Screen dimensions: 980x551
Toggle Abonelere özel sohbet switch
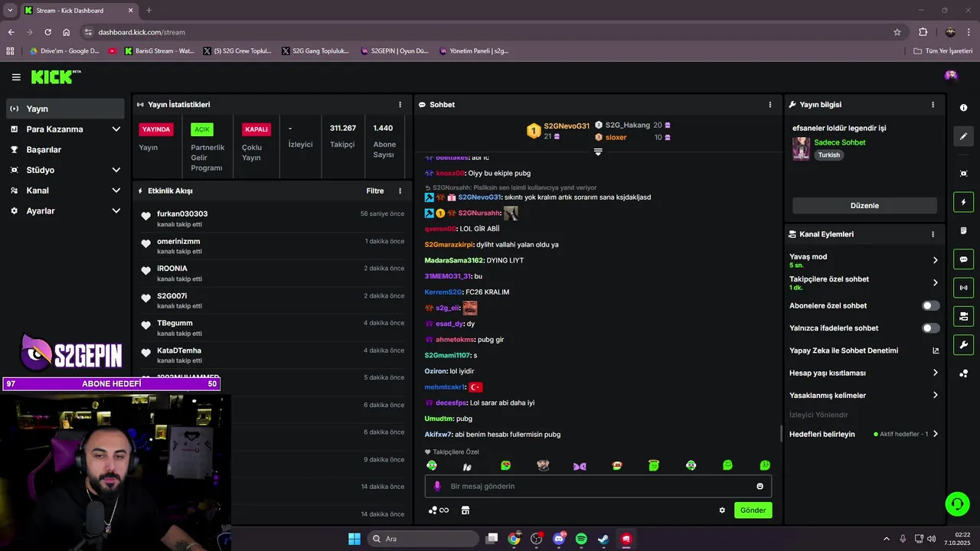click(x=930, y=305)
